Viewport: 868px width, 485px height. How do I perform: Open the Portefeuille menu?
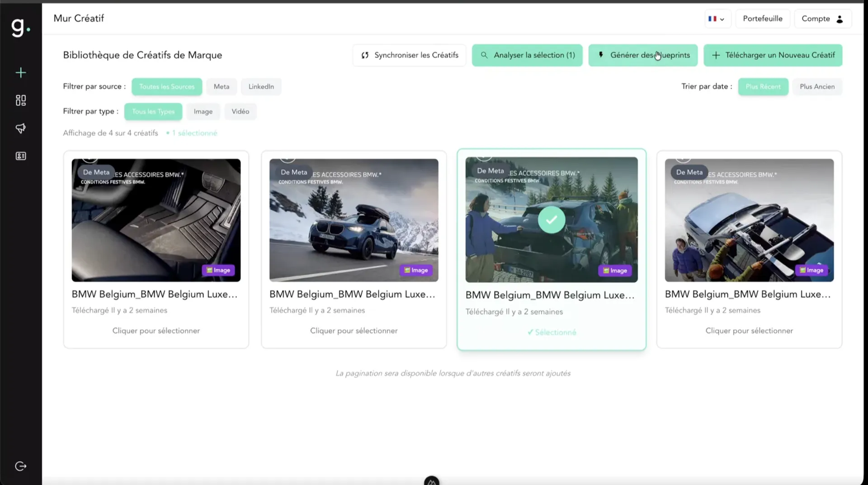763,19
